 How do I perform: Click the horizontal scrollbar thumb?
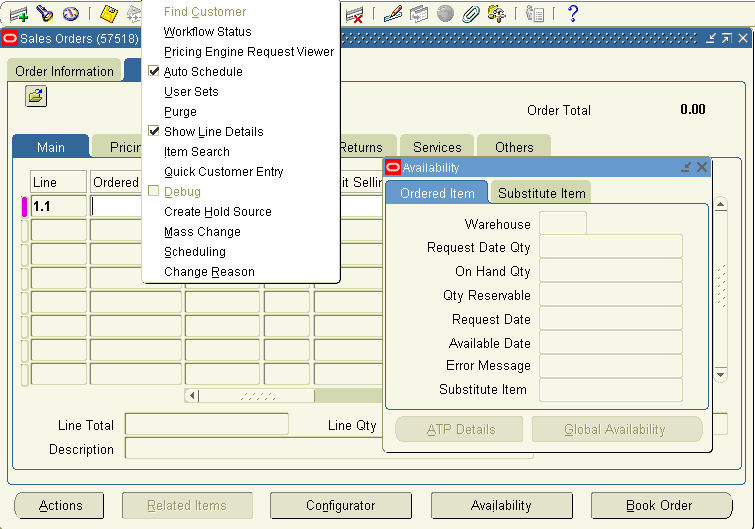257,396
